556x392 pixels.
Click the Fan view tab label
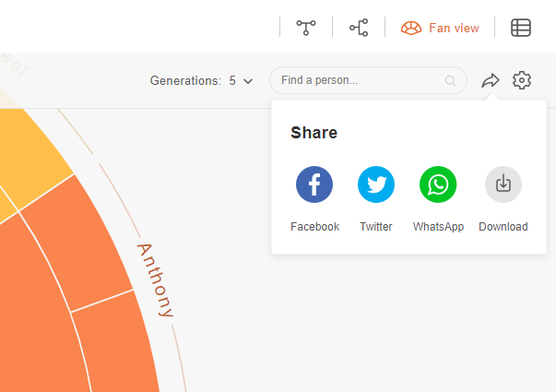(454, 28)
